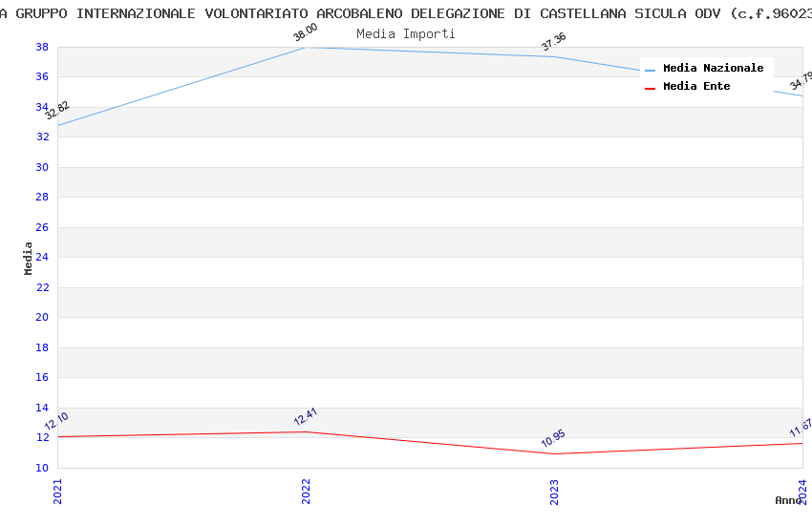The width and height of the screenshot is (812, 525).
Task: Click the blue Media Nazionale legend swatch
Action: [650, 71]
